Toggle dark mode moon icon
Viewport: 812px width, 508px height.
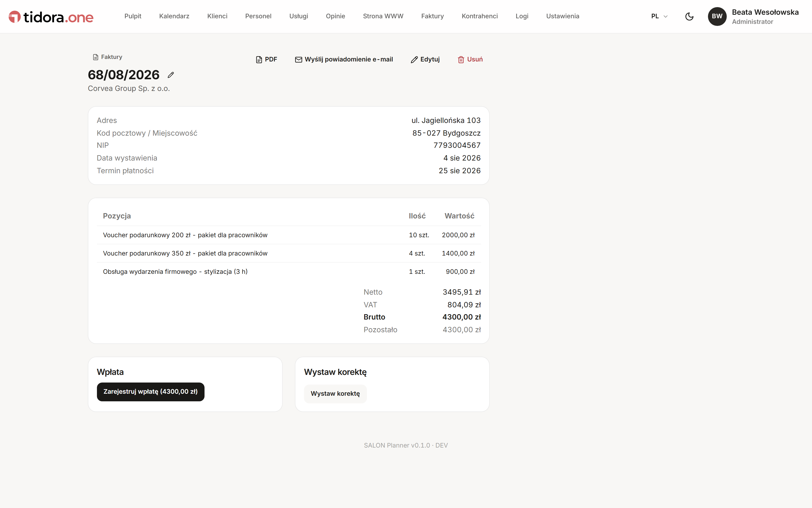click(689, 17)
